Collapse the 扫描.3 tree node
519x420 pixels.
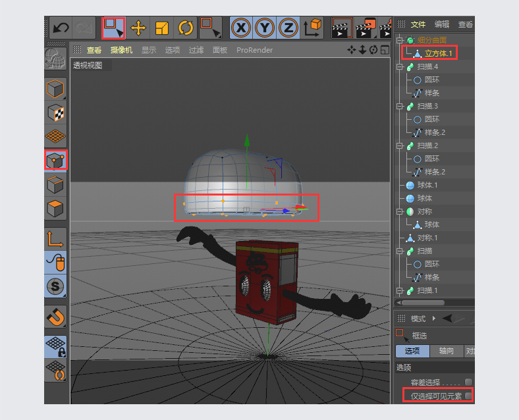(x=400, y=106)
